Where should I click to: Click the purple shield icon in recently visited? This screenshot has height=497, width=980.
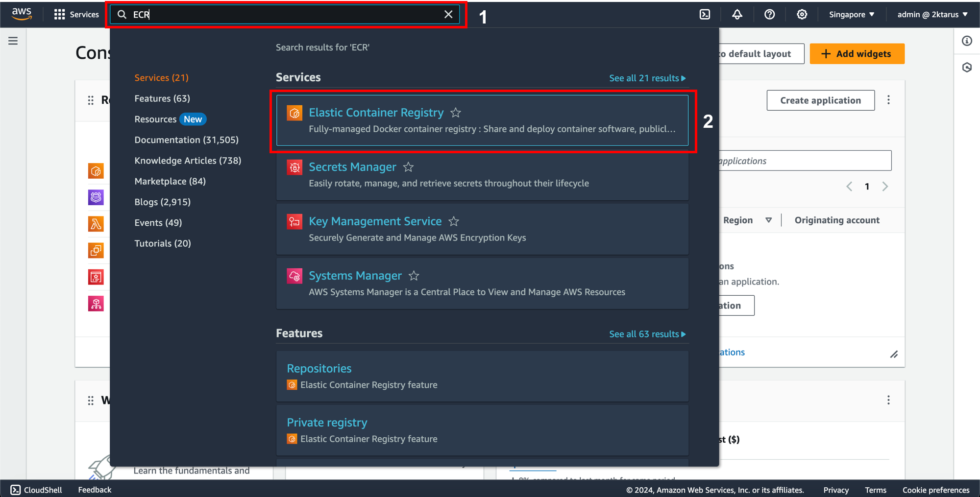pyautogui.click(x=96, y=197)
